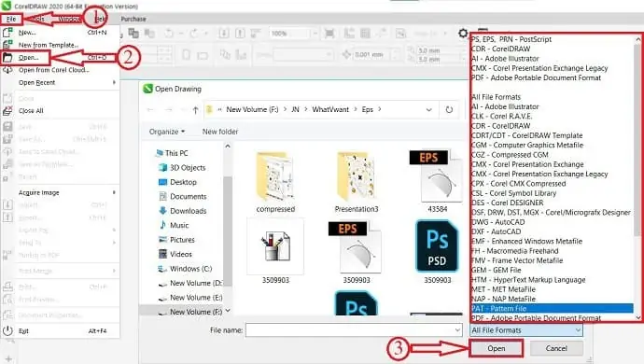This screenshot has width=644, height=364.
Task: Click the refresh button in Open Drawing dialog
Action: pos(449,110)
